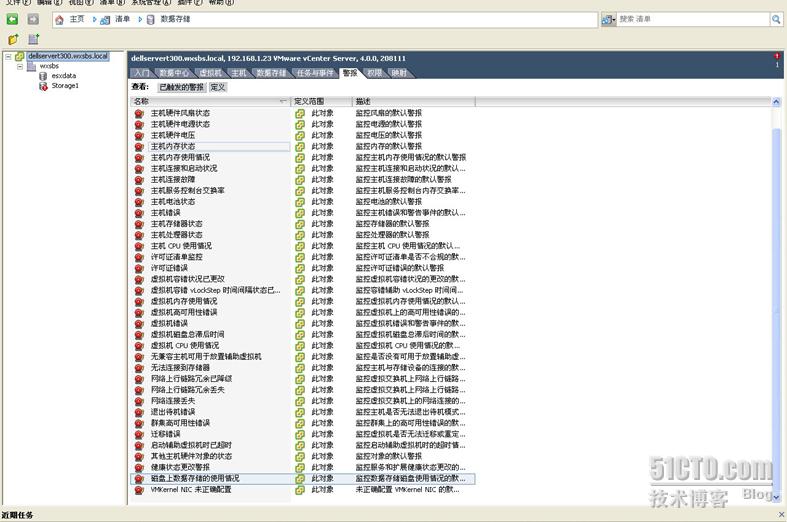Click the scroll-up arrow of the alarm list
Image resolution: width=787 pixels, height=522 pixels.
pos(776,102)
